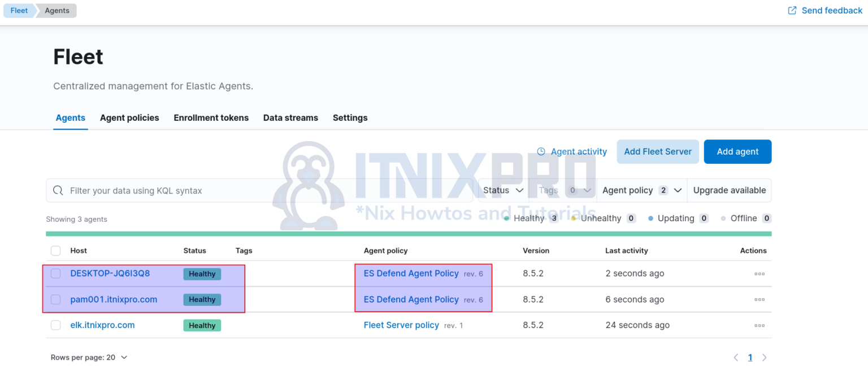Select the DESKTOP-JQ6I3Q8 row checkbox
Screen dimensions: 868x372
[55, 273]
